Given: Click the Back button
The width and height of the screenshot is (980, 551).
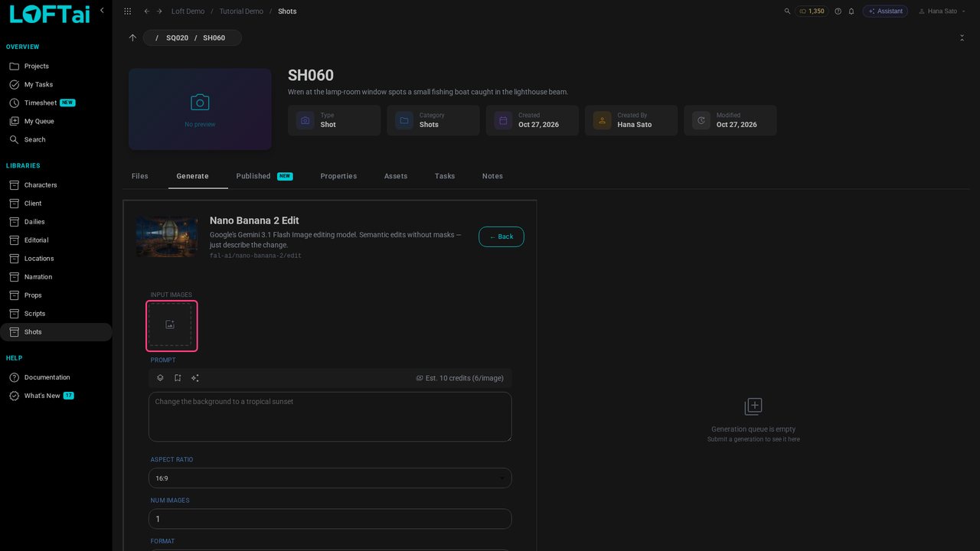Looking at the screenshot, I should click(x=501, y=236).
